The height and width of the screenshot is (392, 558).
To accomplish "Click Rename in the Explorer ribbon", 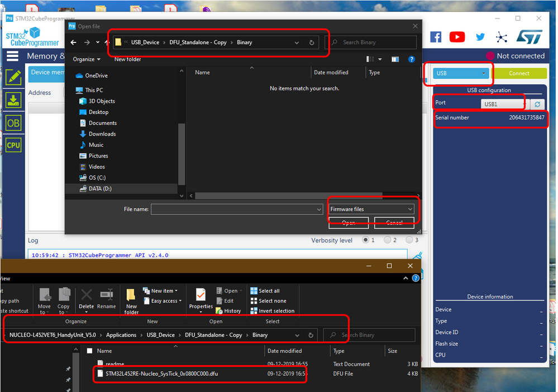I will coord(106,299).
